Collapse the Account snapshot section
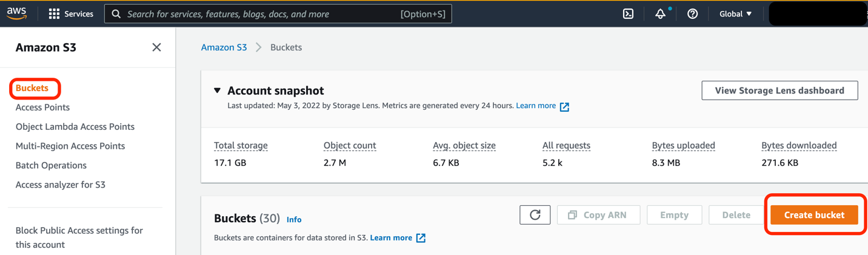 (217, 90)
